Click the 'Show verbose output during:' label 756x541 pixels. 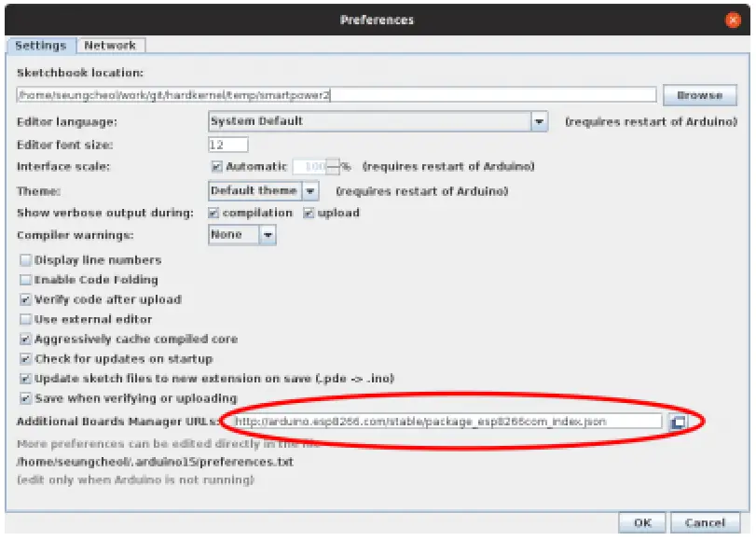coord(105,213)
